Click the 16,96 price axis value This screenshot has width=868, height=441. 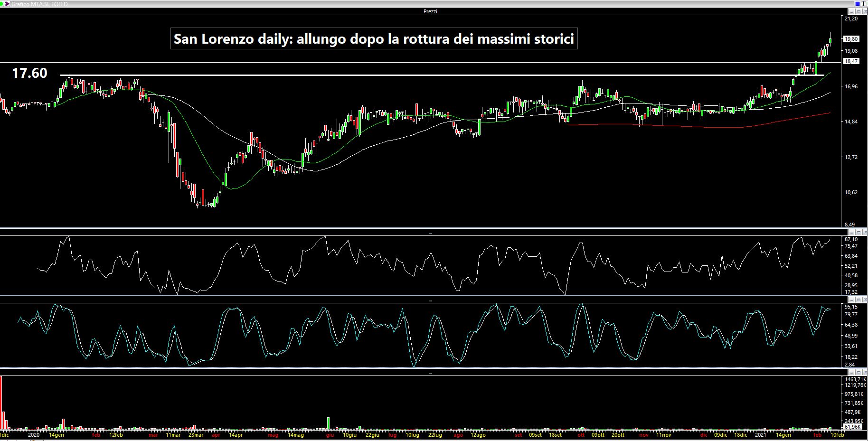pyautogui.click(x=851, y=86)
